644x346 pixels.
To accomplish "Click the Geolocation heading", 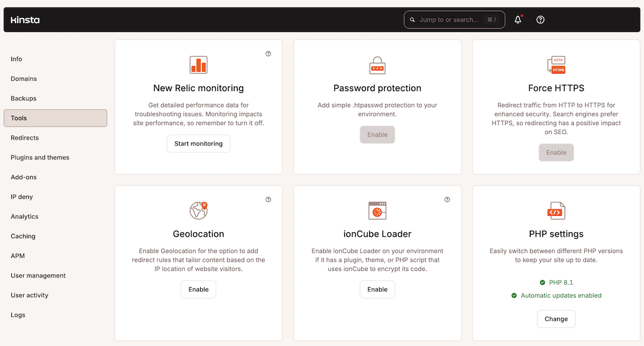I will click(x=199, y=234).
